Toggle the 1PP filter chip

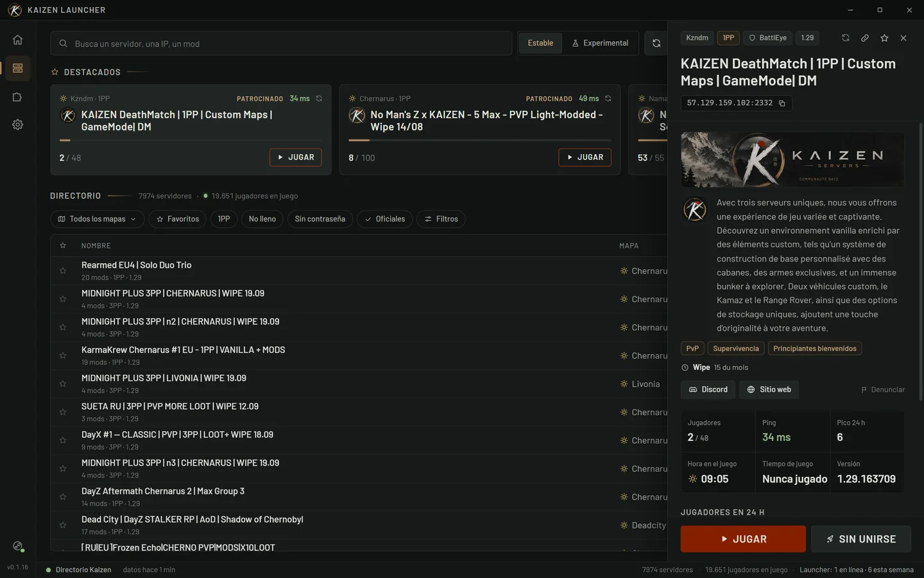[x=224, y=219]
